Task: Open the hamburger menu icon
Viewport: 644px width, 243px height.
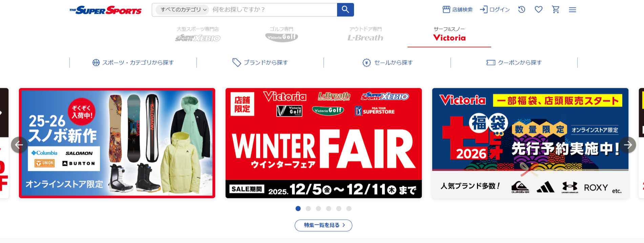Action: pyautogui.click(x=573, y=9)
